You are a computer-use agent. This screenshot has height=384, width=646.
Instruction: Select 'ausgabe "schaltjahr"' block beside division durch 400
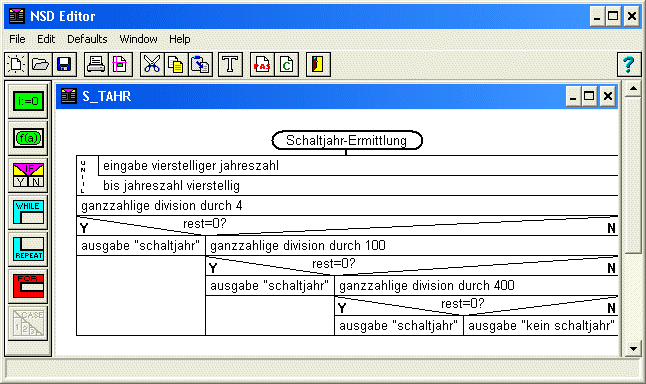pyautogui.click(x=270, y=286)
